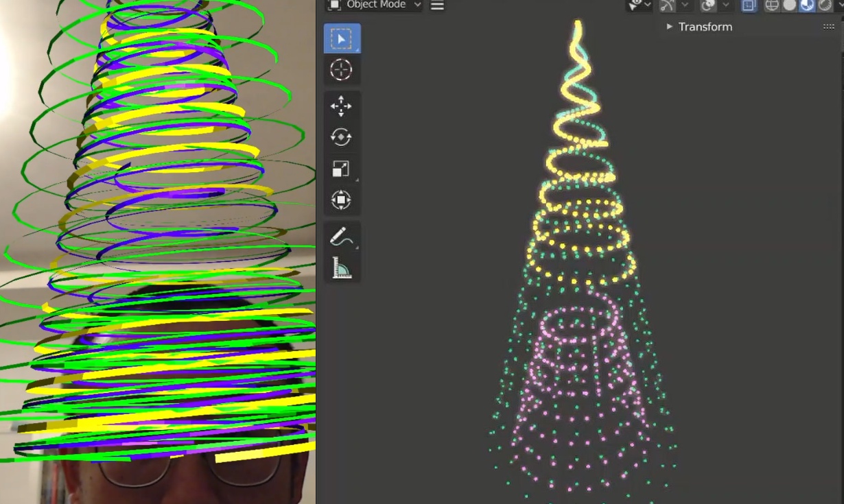
Task: Switch to rendered viewport shading
Action: click(824, 5)
